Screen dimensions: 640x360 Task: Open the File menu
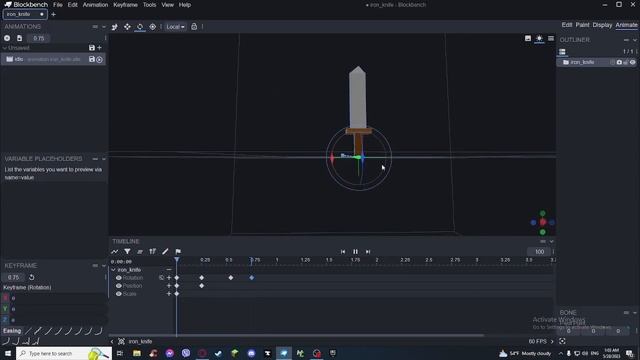coord(58,5)
